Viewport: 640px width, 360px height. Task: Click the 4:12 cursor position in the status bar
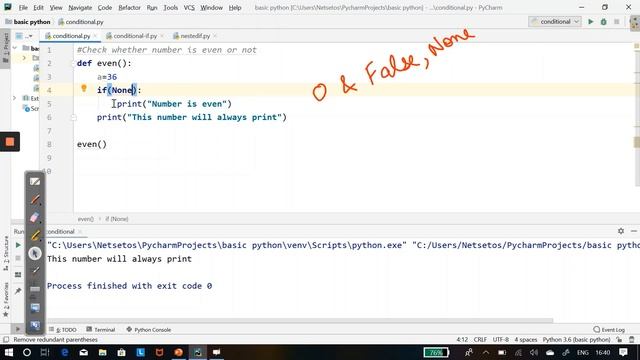point(462,340)
